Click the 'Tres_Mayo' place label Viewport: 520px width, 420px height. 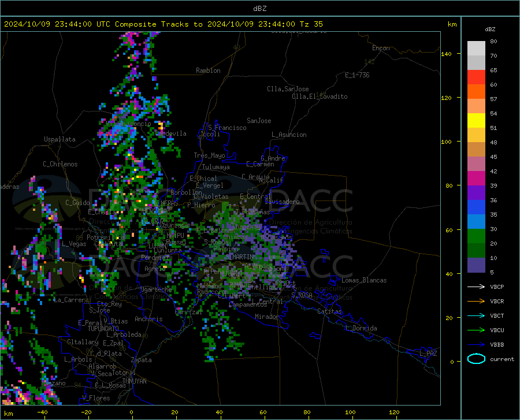click(209, 155)
